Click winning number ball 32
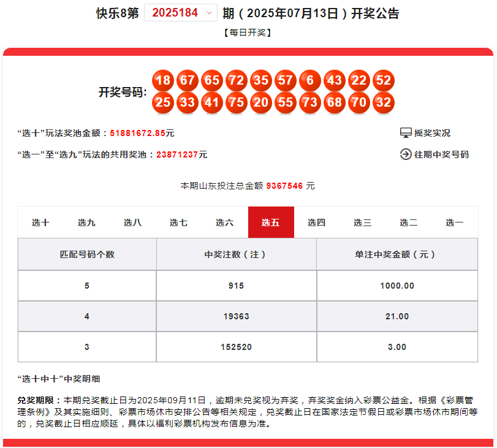The width and height of the screenshot is (497, 448). (x=384, y=102)
